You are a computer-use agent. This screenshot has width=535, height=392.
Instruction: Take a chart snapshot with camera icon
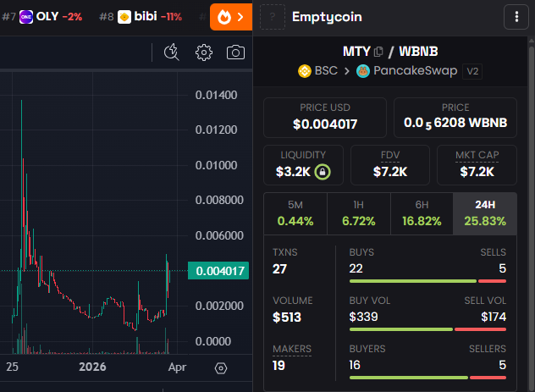(x=235, y=52)
